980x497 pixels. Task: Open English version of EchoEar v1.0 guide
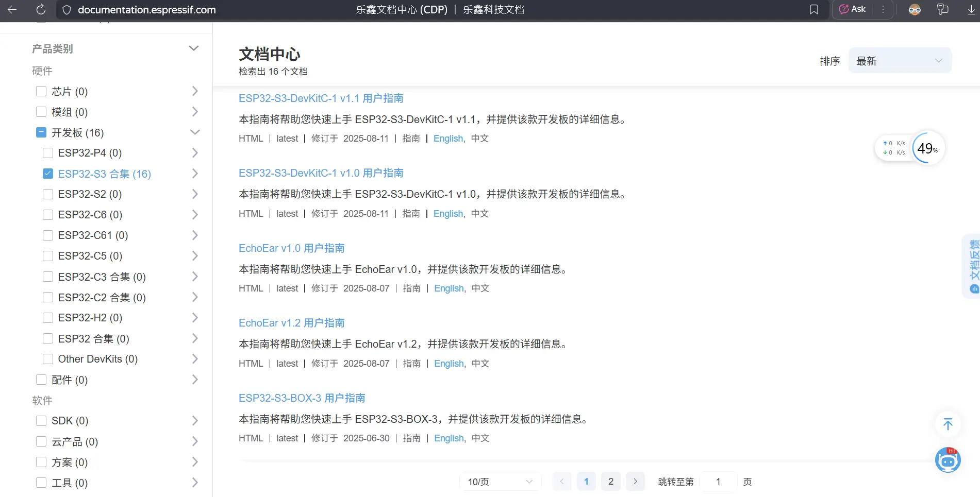coord(449,288)
